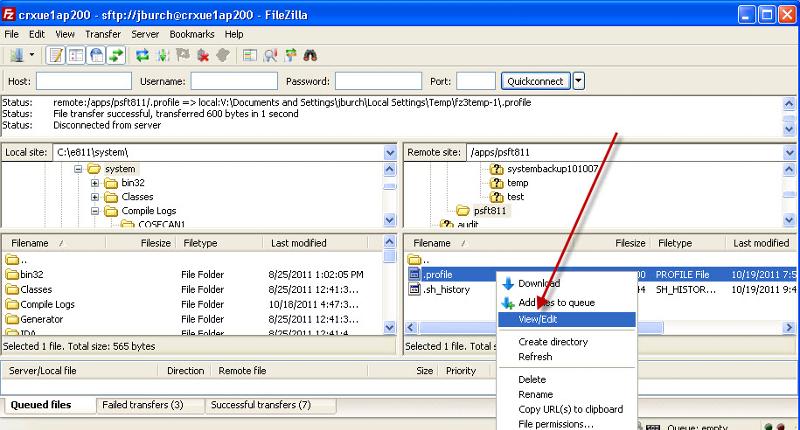Viewport: 800px width, 430px height.
Task: Choose View/Edit from the context menu
Action: pos(567,319)
